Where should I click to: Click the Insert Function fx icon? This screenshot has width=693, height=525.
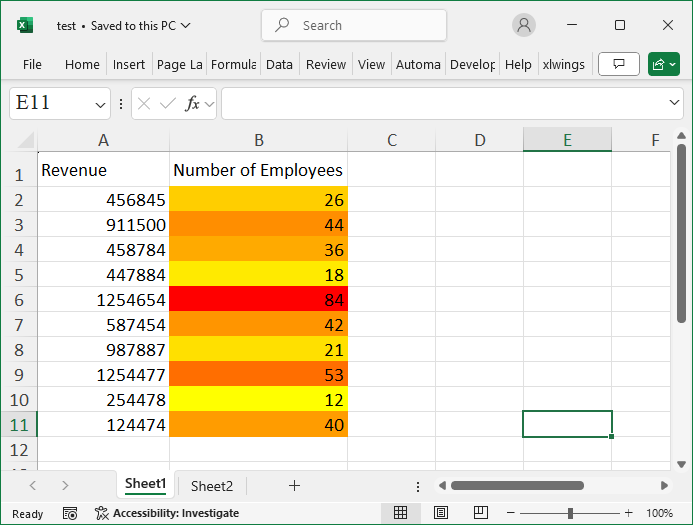pos(193,103)
